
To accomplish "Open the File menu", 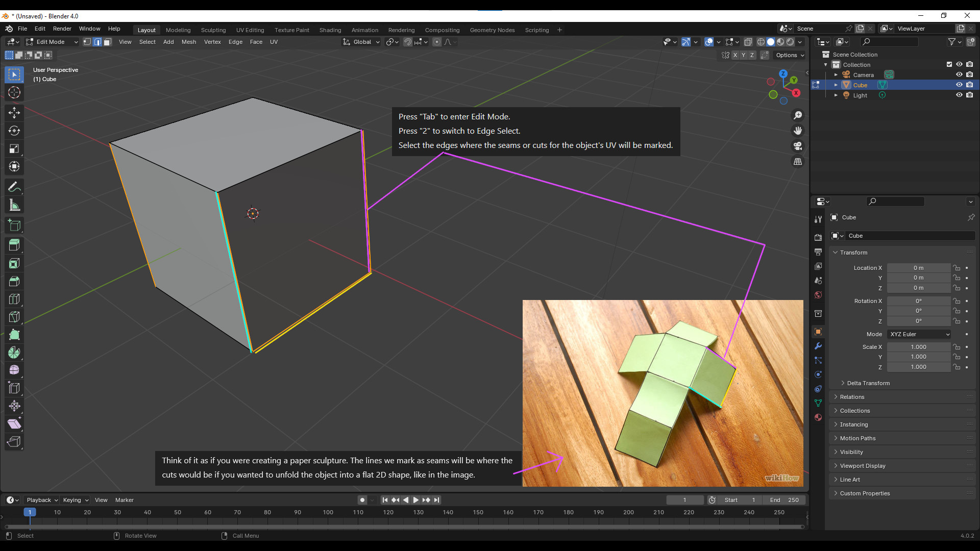I will (x=22, y=29).
